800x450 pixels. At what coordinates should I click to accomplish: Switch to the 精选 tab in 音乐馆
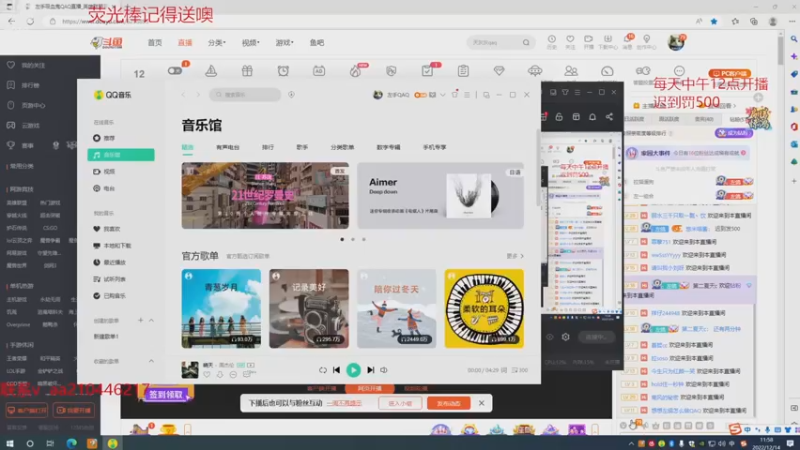(187, 147)
